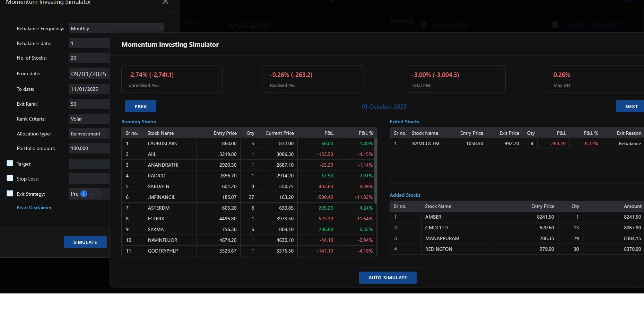The height and width of the screenshot is (317, 644).
Task: Enable the Target checkbox
Action: (x=10, y=164)
